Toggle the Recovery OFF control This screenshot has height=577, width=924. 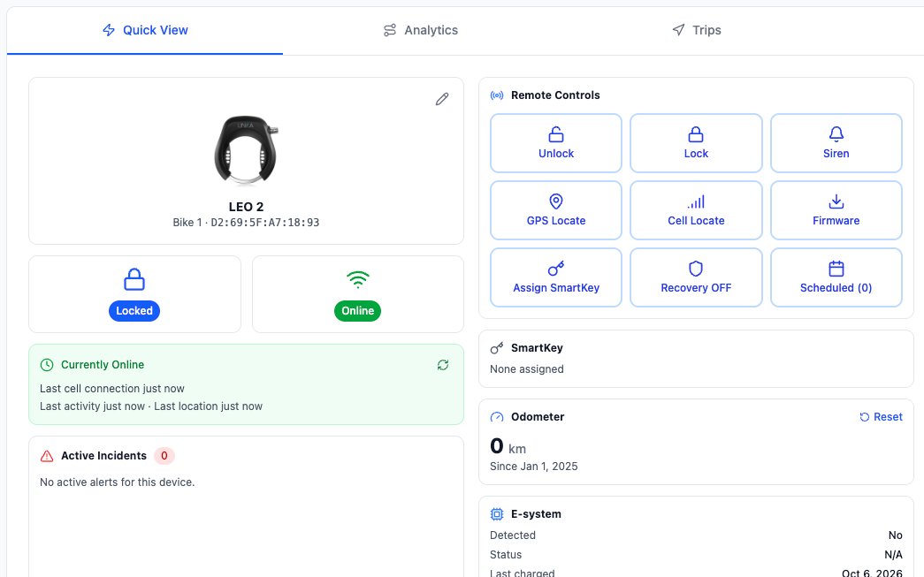coord(696,277)
